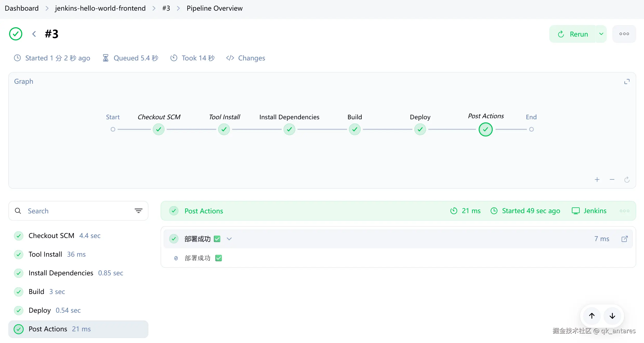This screenshot has height=343, width=644.
Task: Open the stage filter options icon
Action: tap(139, 211)
